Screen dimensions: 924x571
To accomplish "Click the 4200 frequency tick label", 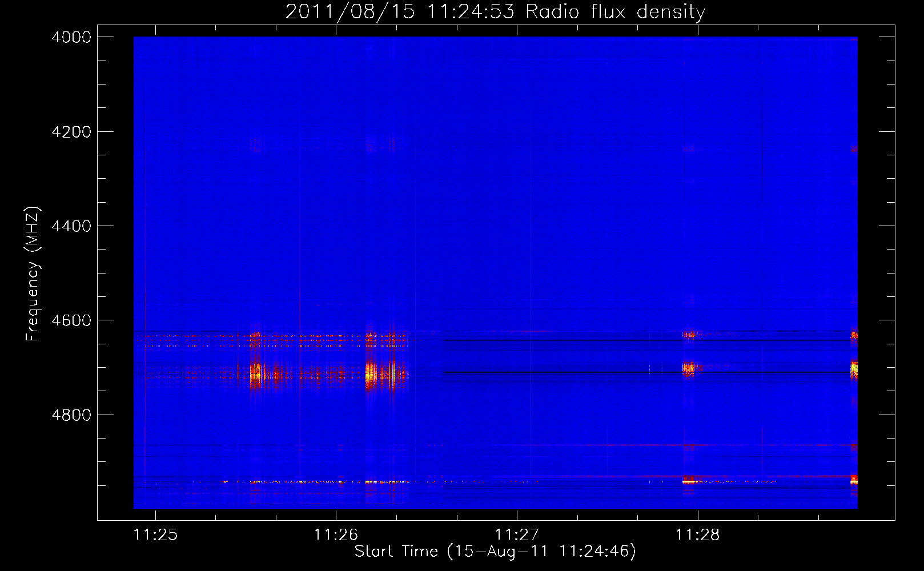I will pyautogui.click(x=71, y=132).
